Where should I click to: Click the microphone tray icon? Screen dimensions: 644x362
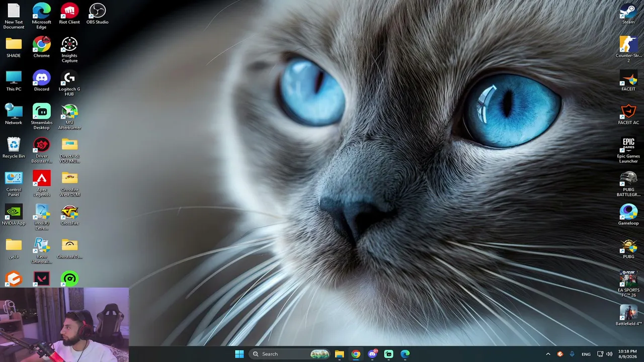[x=572, y=354]
